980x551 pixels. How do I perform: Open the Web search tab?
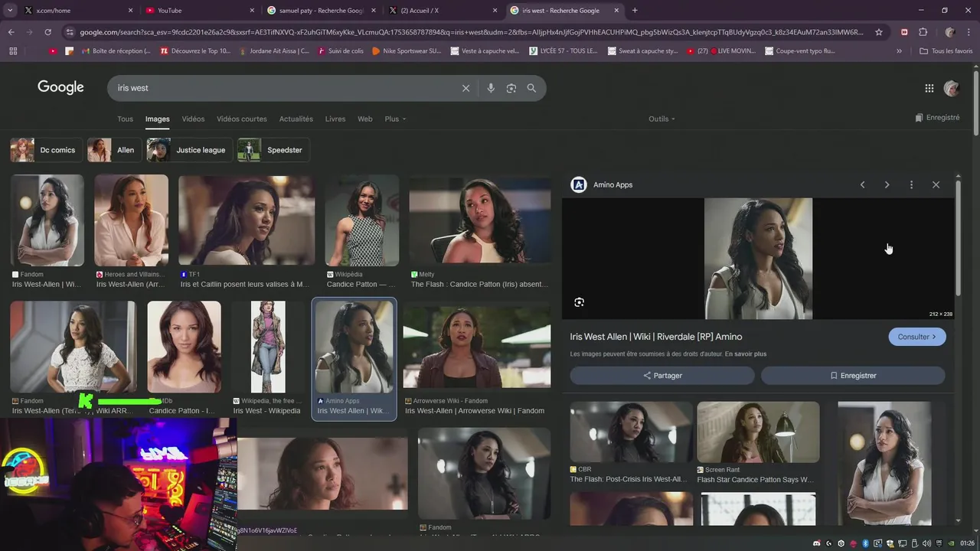(365, 119)
